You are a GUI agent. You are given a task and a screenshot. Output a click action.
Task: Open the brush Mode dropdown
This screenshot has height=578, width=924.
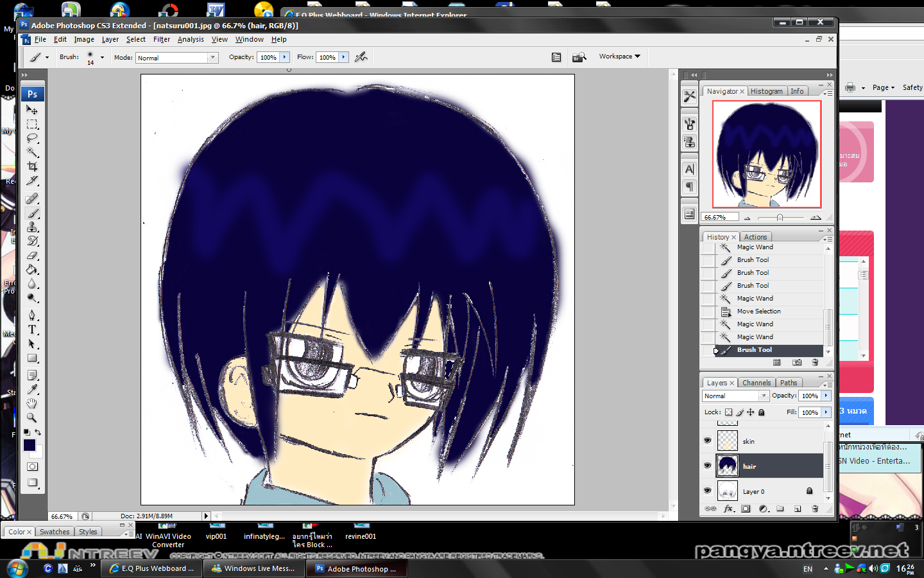click(x=212, y=58)
